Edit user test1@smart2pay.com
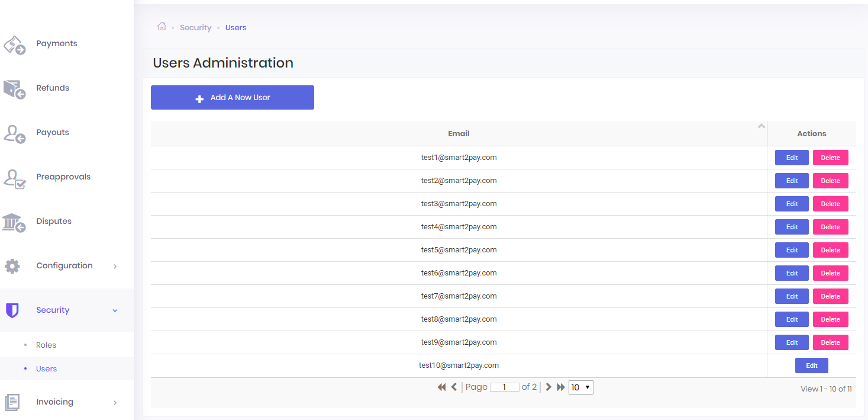The height and width of the screenshot is (420, 868). tap(792, 158)
